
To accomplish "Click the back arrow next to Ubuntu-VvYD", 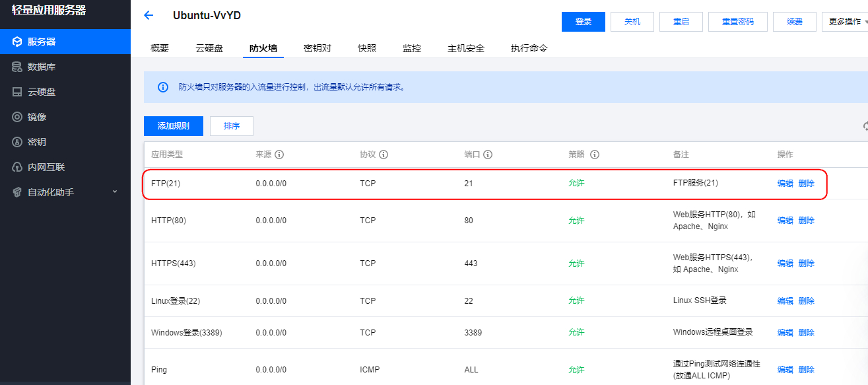I will (149, 16).
